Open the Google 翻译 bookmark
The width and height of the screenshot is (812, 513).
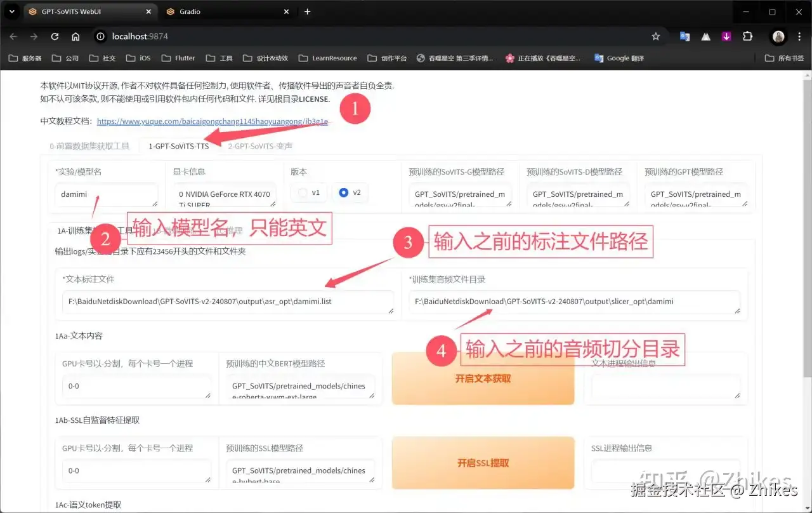[x=619, y=58]
